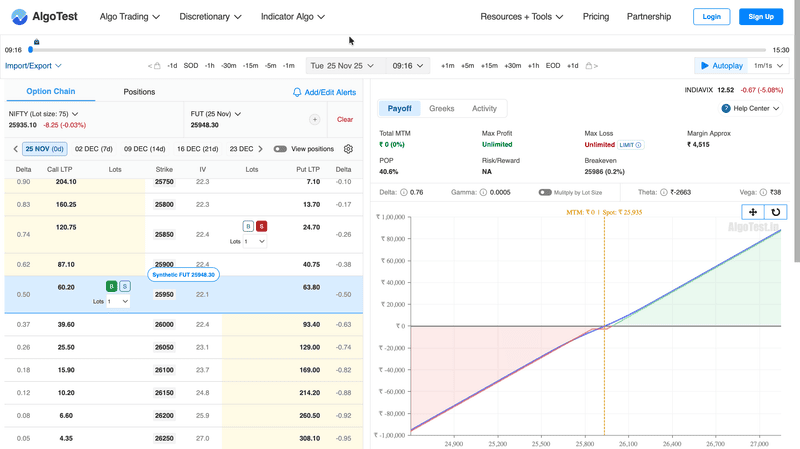Select the pan/move tool on chart

click(x=753, y=212)
